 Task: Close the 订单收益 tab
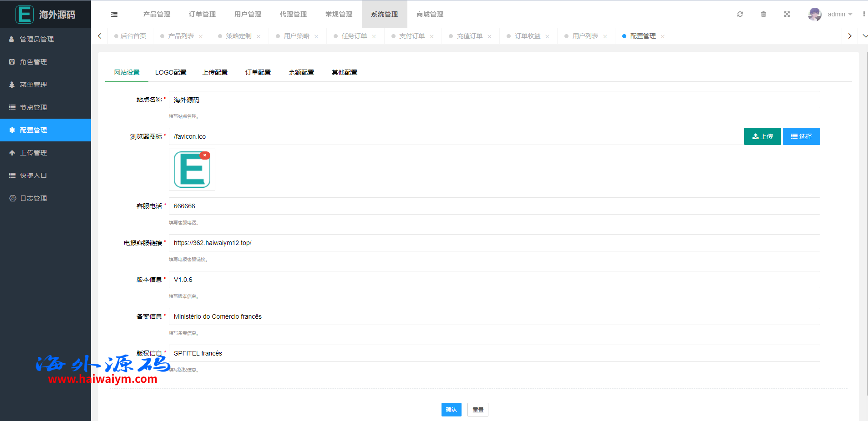coord(547,37)
